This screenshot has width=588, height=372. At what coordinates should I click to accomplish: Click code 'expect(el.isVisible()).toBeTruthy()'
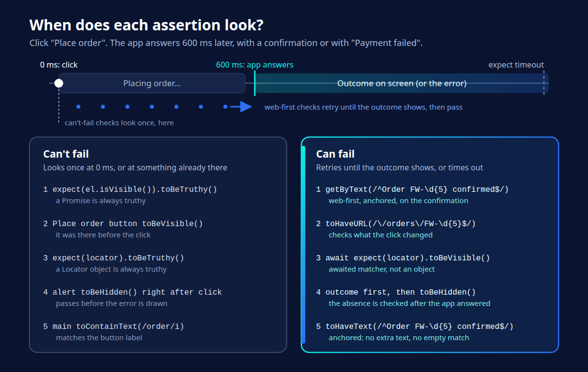click(135, 189)
